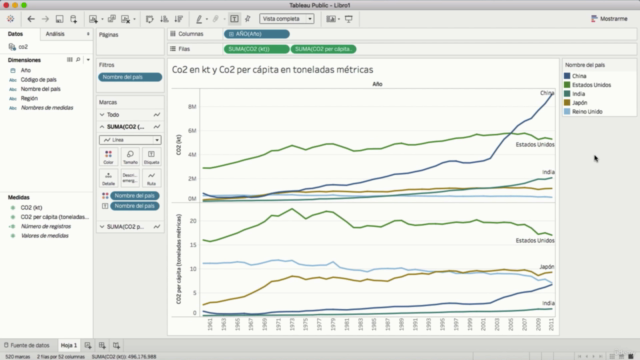The height and width of the screenshot is (360, 640).
Task: Click the search magnifier in Dimensiones
Action: [x=78, y=60]
